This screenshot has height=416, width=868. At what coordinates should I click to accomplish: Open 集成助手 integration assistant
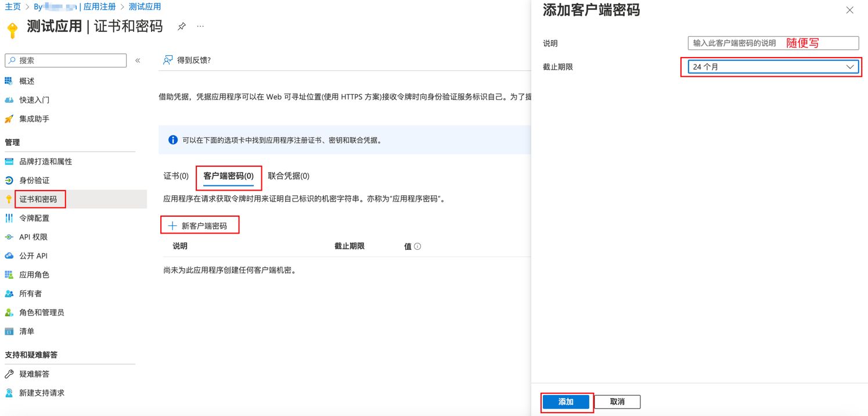coord(34,119)
